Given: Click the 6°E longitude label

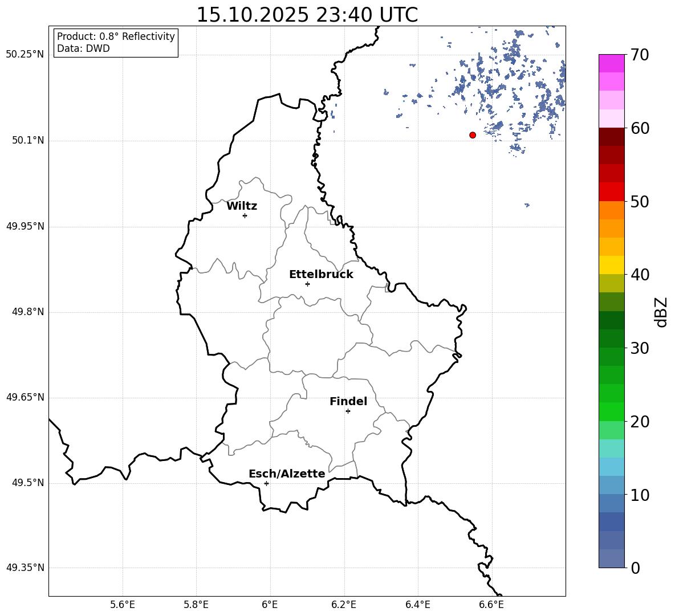Looking at the screenshot, I should tap(270, 605).
